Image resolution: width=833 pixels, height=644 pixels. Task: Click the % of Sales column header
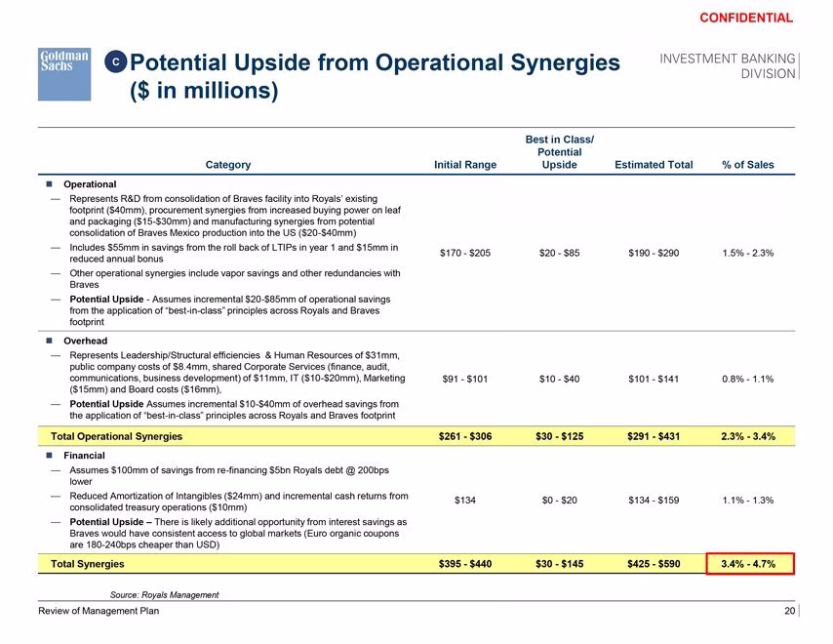[x=747, y=165]
